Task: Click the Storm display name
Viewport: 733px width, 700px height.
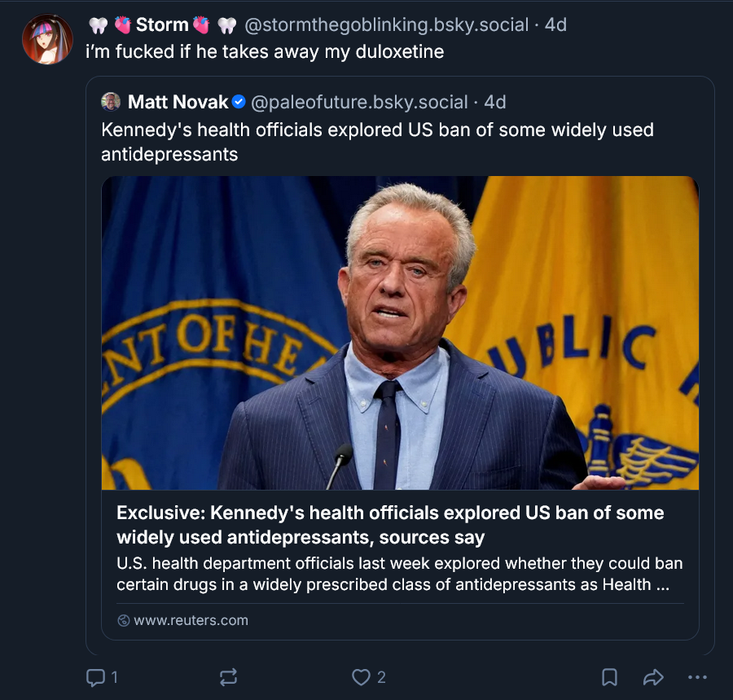Action: [162, 24]
